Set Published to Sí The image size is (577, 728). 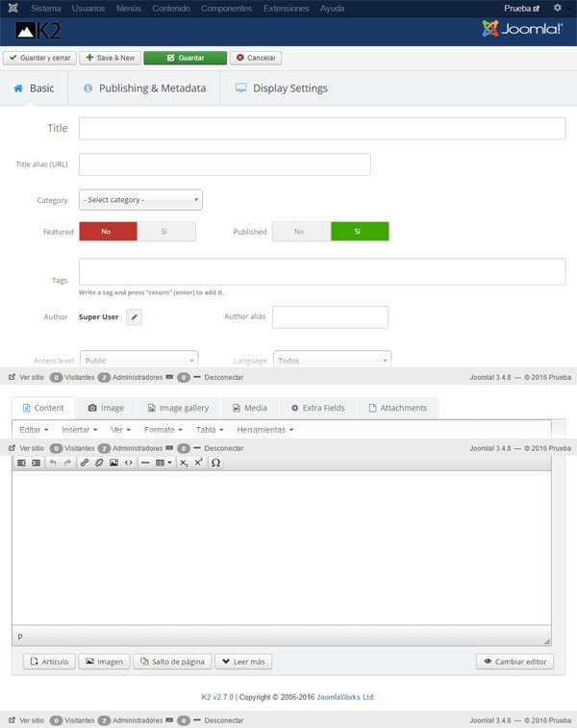(x=360, y=231)
